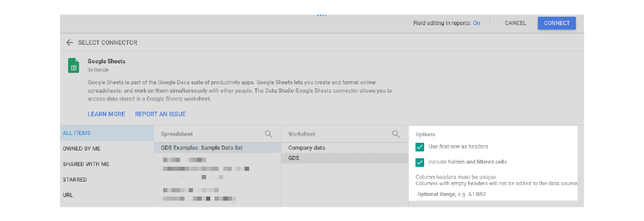This screenshot has height=221, width=644.
Task: Toggle Use first row as headers checkbox
Action: (x=420, y=147)
